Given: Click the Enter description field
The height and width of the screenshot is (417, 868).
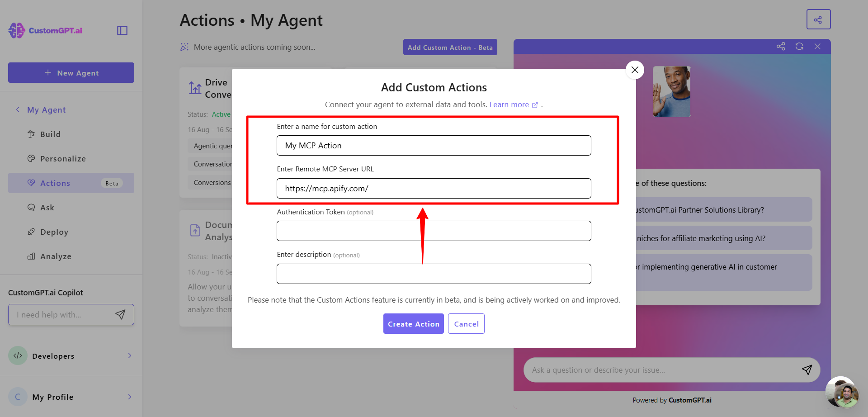Looking at the screenshot, I should click(434, 274).
